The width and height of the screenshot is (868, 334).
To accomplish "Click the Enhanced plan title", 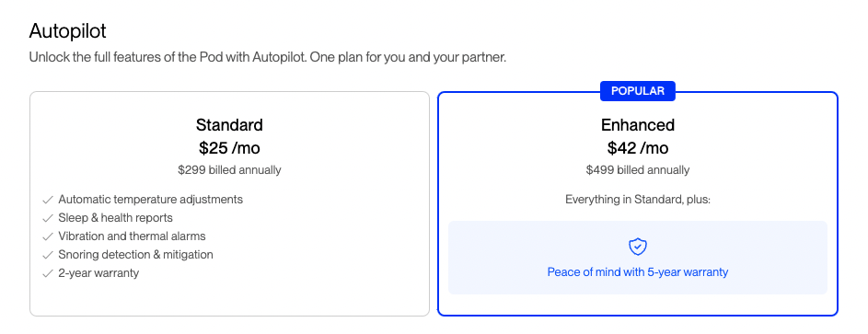I will 638,125.
